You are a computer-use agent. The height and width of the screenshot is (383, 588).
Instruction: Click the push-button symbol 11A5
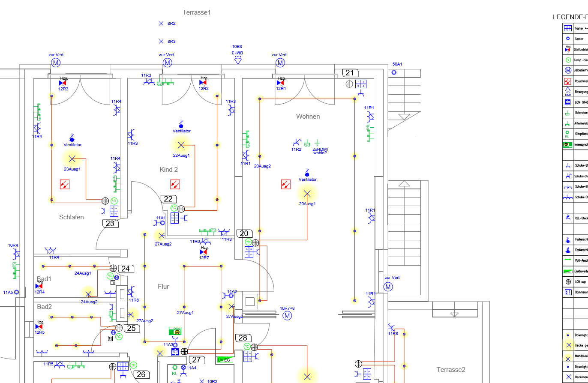click(x=17, y=292)
